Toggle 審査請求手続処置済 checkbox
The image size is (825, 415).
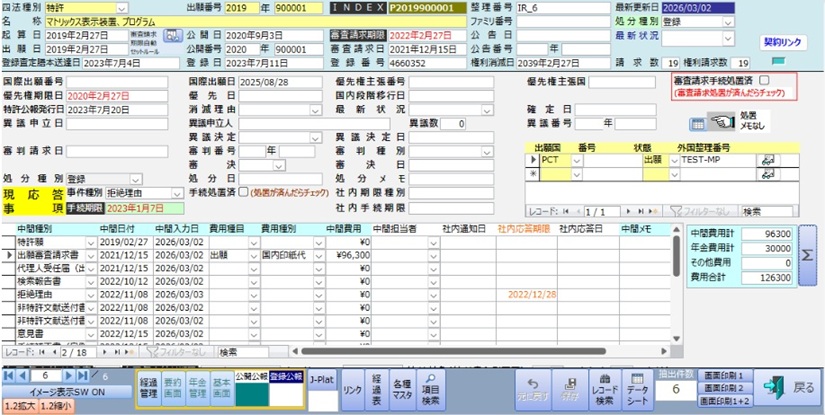point(764,80)
